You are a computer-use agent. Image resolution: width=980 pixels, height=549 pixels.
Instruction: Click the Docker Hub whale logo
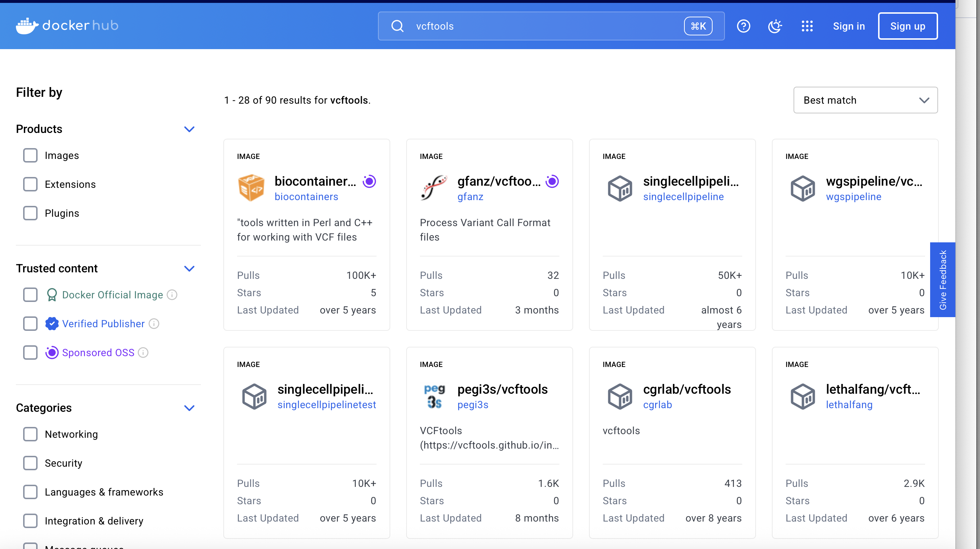coord(27,26)
